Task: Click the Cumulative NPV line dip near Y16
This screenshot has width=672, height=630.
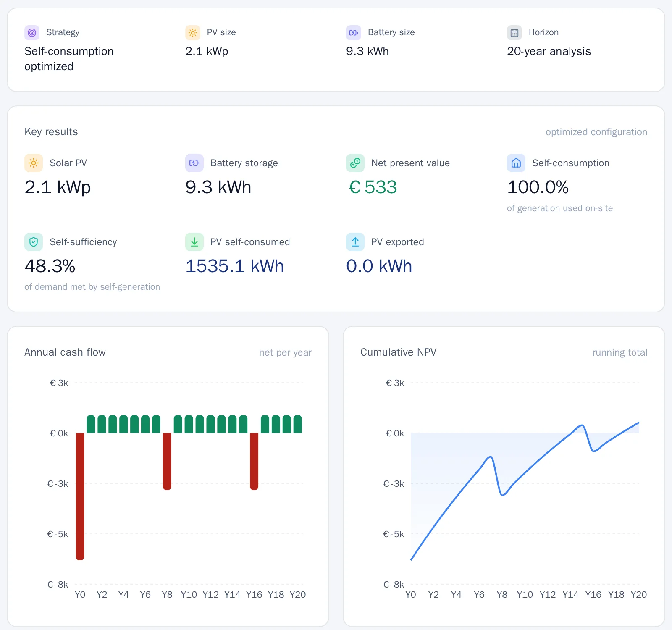Action: coord(593,451)
